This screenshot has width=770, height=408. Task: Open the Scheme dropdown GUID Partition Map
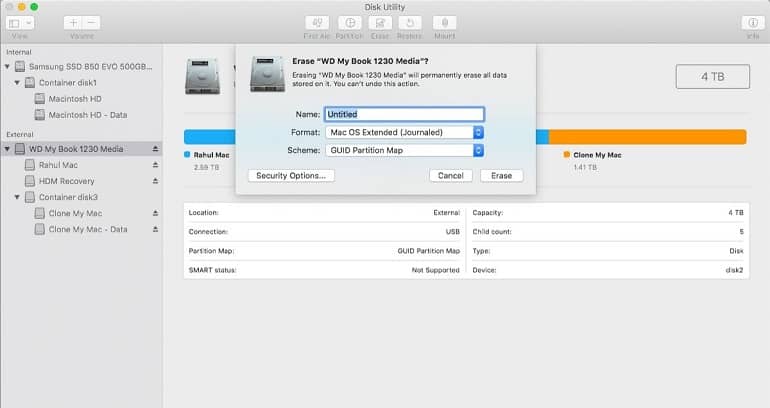(405, 150)
